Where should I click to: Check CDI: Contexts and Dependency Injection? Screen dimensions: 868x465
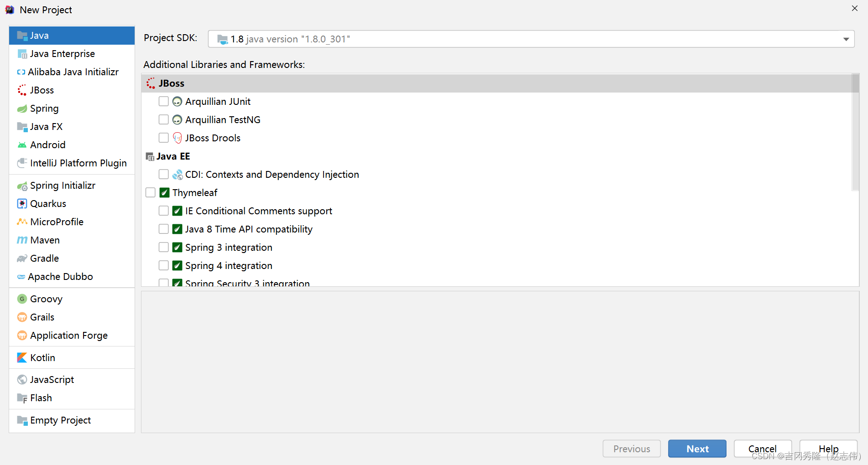coord(164,174)
